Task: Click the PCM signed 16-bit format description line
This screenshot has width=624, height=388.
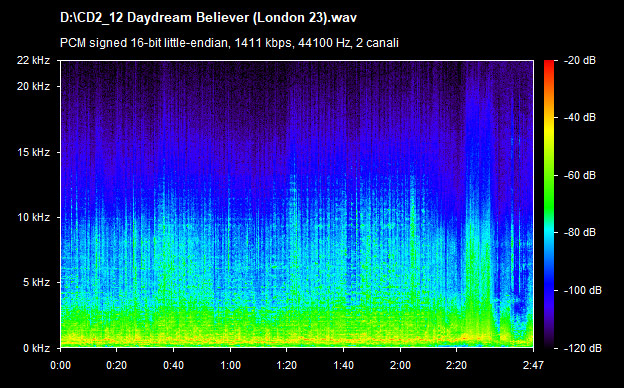Action: (229, 43)
